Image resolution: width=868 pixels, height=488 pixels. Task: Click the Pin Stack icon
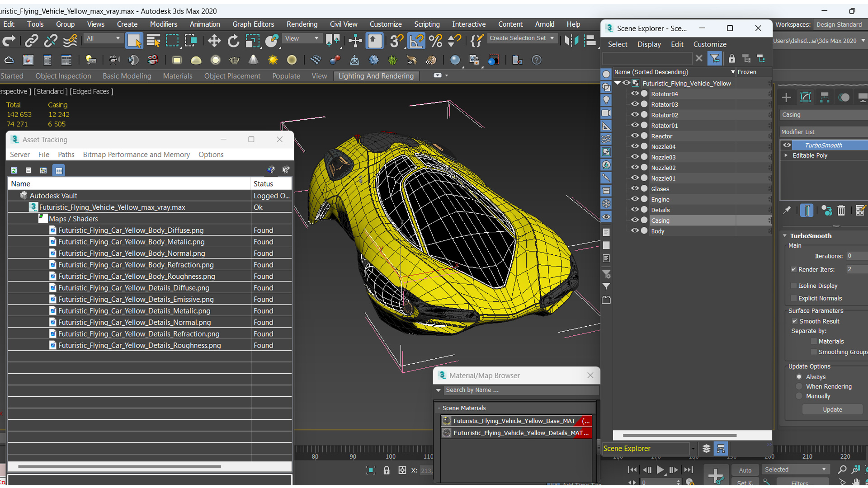point(787,210)
